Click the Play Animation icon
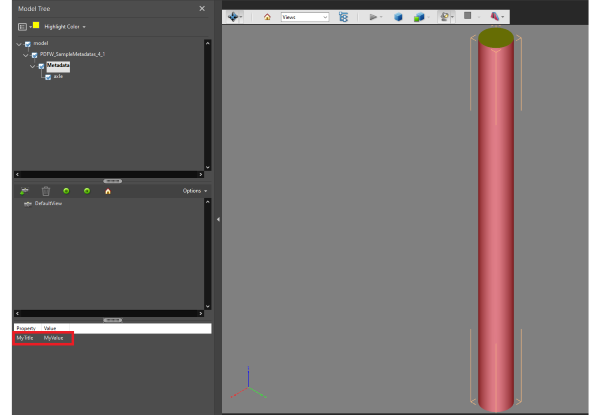The width and height of the screenshot is (600, 415). click(373, 17)
